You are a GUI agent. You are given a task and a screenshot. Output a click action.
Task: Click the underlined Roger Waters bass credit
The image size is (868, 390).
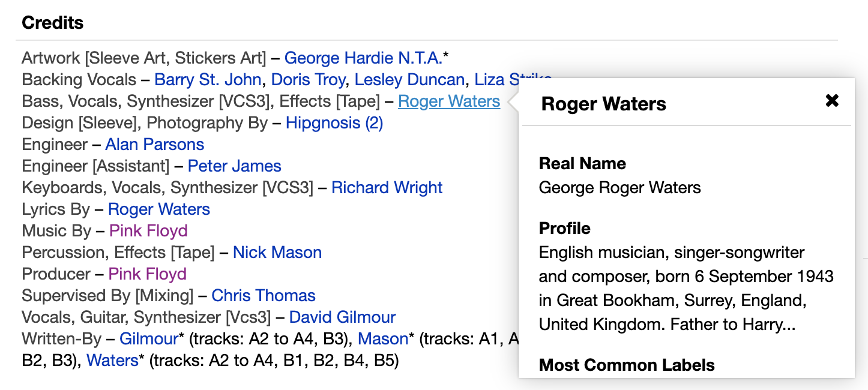pyautogui.click(x=448, y=101)
